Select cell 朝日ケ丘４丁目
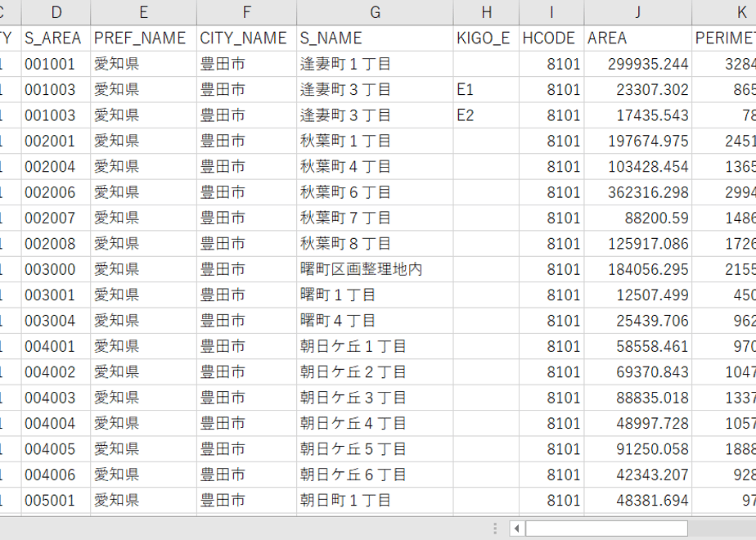Screen dimensions: 756x540 coord(375,423)
